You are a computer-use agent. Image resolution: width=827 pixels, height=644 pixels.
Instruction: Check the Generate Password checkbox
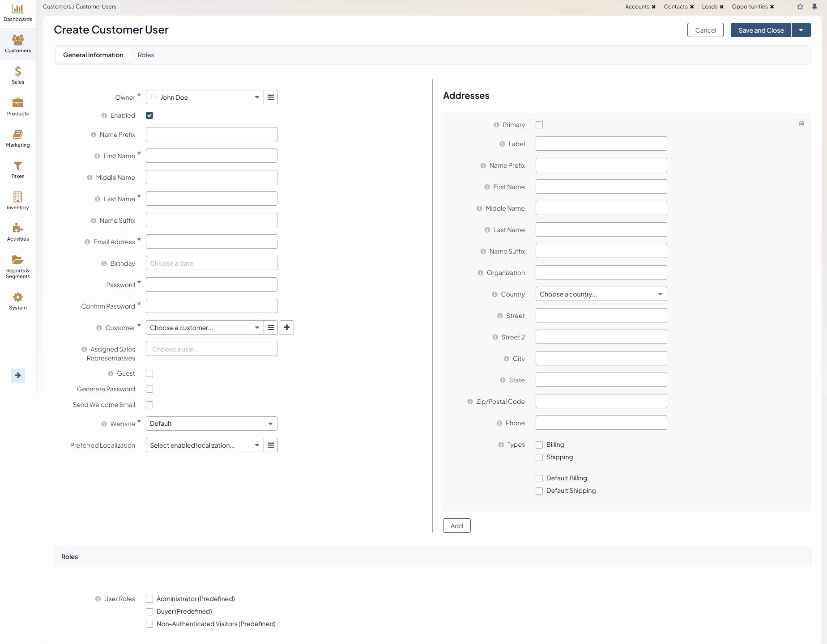point(149,389)
